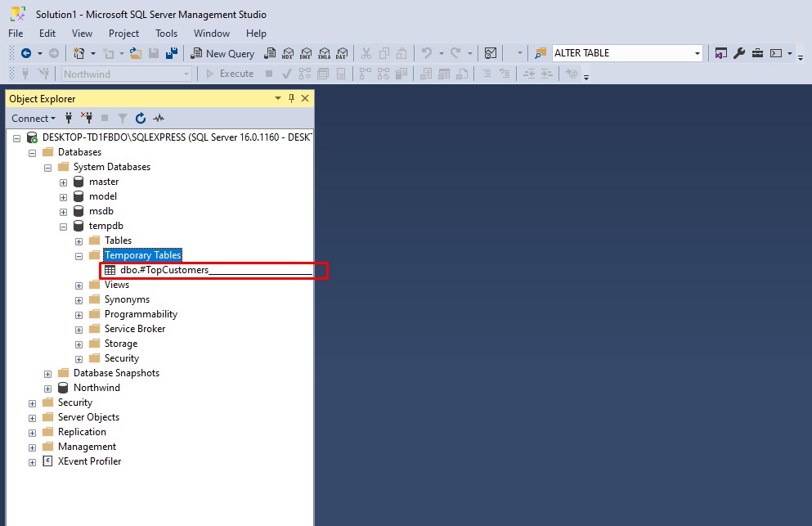The width and height of the screenshot is (812, 526).
Task: Open a New Query window
Action: pyautogui.click(x=222, y=52)
